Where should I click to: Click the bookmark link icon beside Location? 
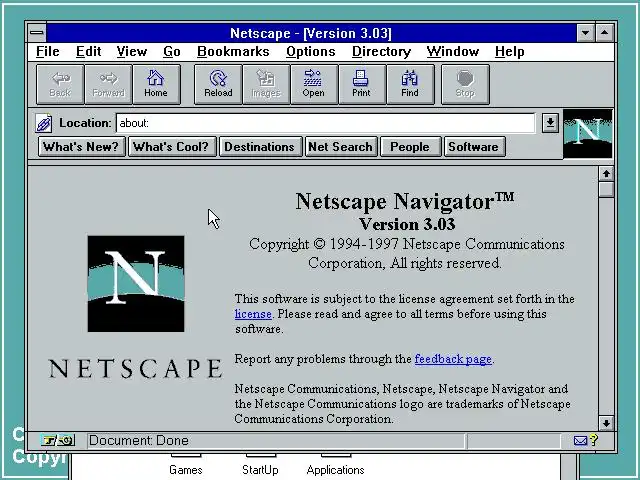[x=44, y=123]
